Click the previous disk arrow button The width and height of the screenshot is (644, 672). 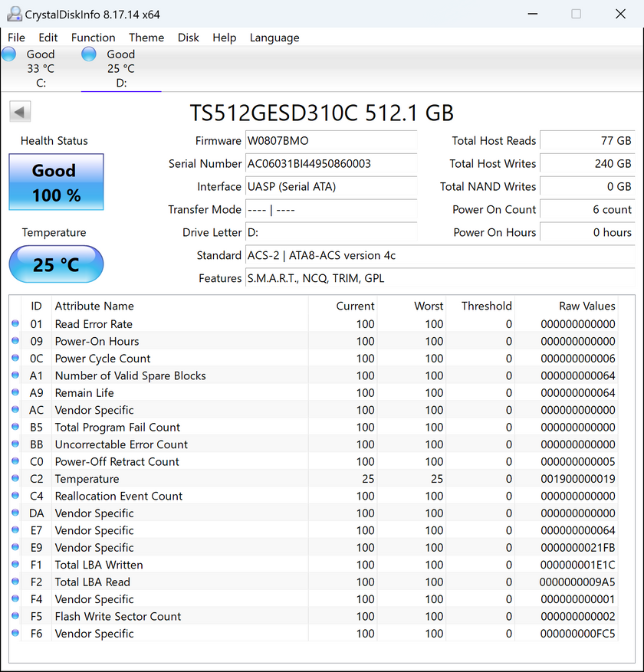coord(20,113)
